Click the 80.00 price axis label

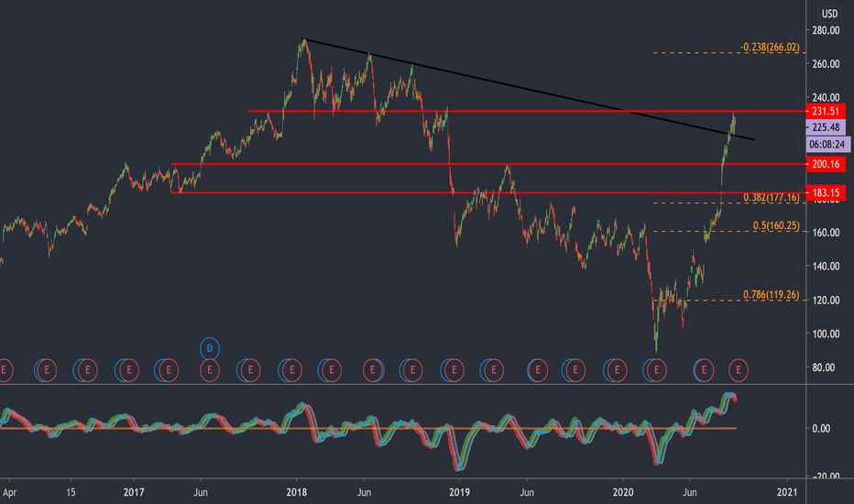[x=824, y=367]
